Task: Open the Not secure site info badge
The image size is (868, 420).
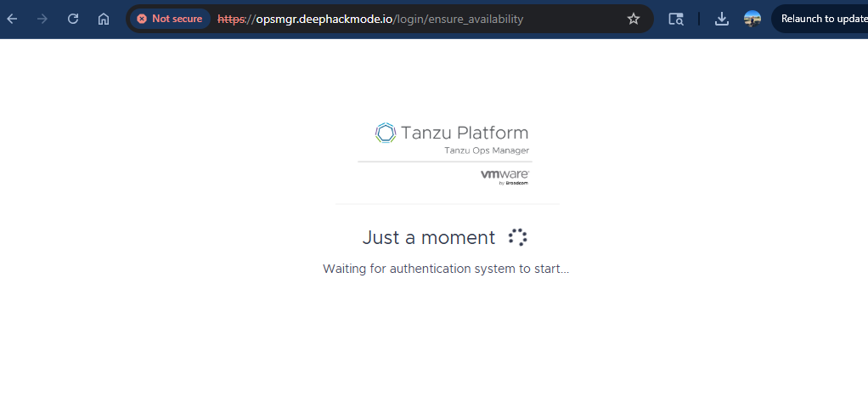Action: (x=170, y=19)
